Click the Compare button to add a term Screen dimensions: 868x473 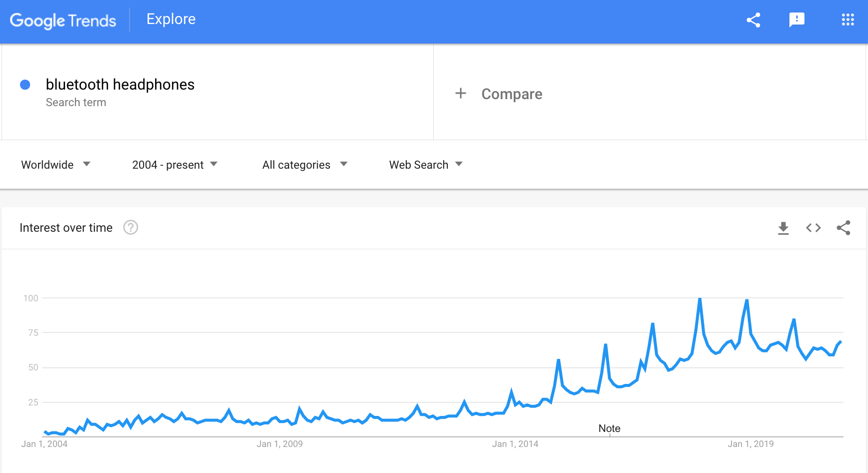coord(512,94)
